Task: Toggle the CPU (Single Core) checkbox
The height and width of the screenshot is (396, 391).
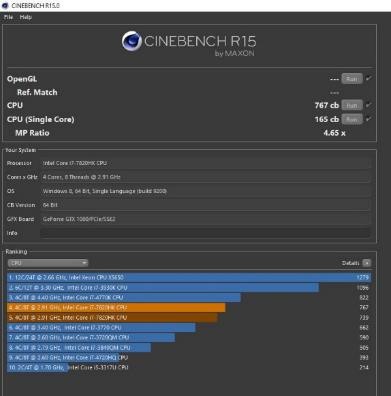Action: (369, 119)
